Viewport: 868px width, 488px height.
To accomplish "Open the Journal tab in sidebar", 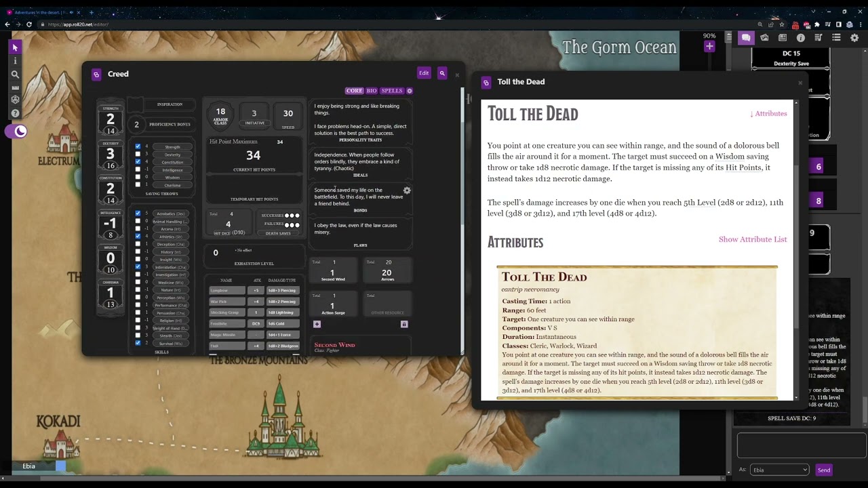I will [x=783, y=38].
